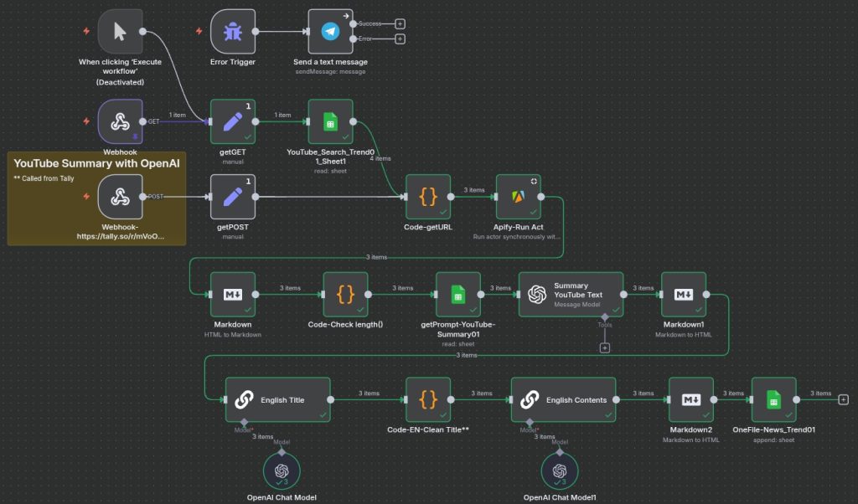858x504 pixels.
Task: Open the YouTube_Search_Trend01 Google Sheets node
Action: (330, 122)
